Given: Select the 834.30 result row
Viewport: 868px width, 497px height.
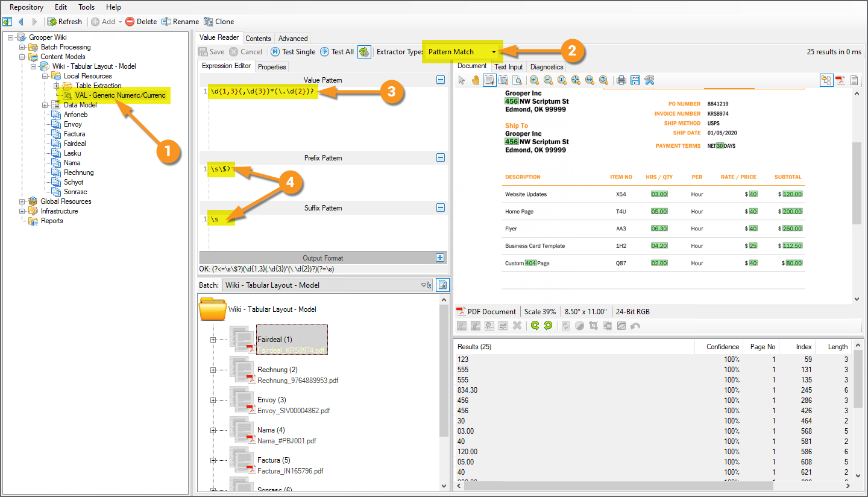Looking at the screenshot, I should [651, 390].
